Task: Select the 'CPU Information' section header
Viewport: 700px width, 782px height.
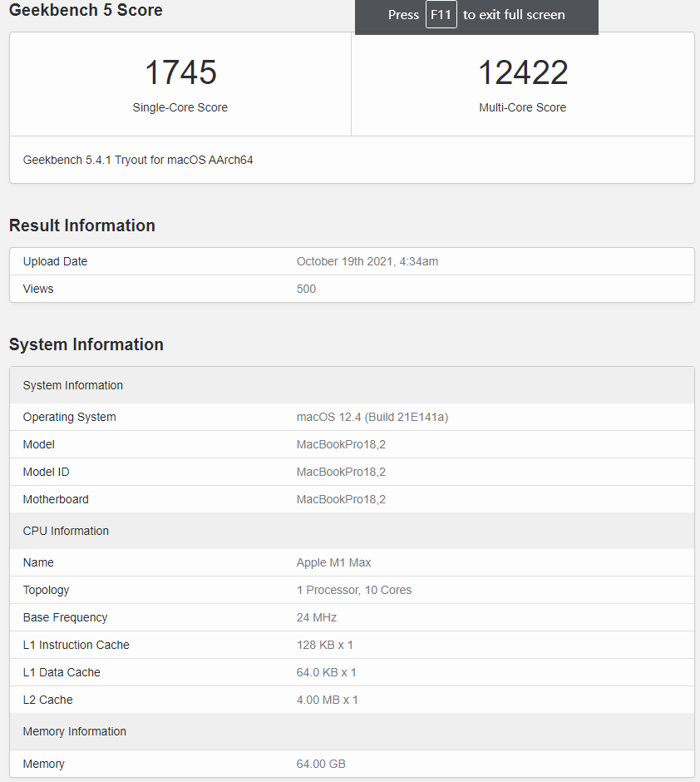Action: click(x=66, y=531)
